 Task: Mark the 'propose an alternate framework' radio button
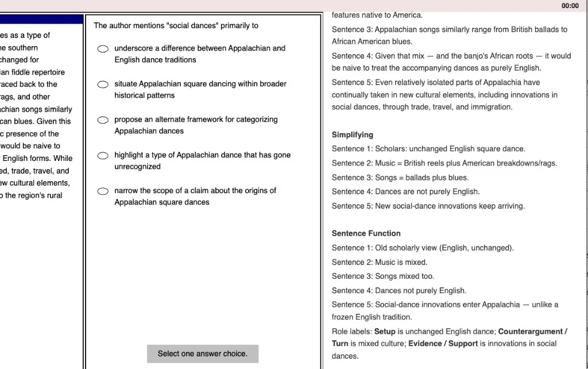coord(103,120)
